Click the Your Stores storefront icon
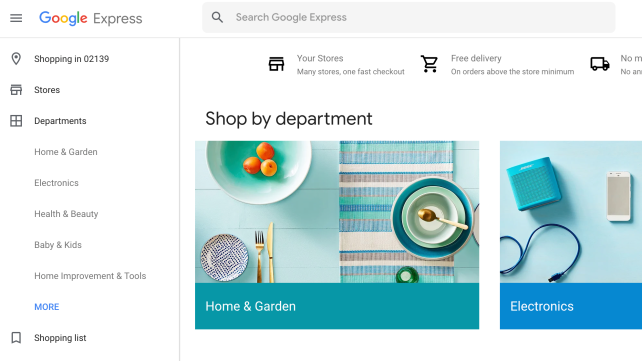The image size is (642, 361). tap(276, 64)
